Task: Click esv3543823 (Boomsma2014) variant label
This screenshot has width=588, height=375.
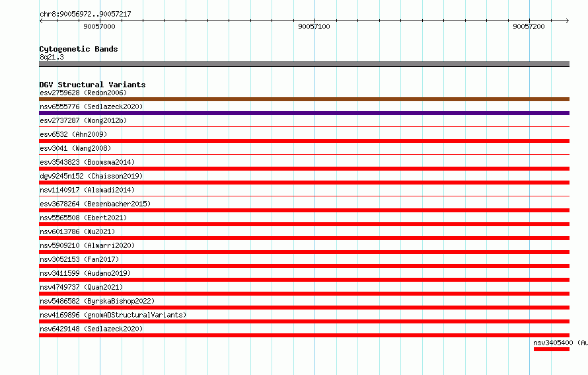Action: pyautogui.click(x=87, y=162)
